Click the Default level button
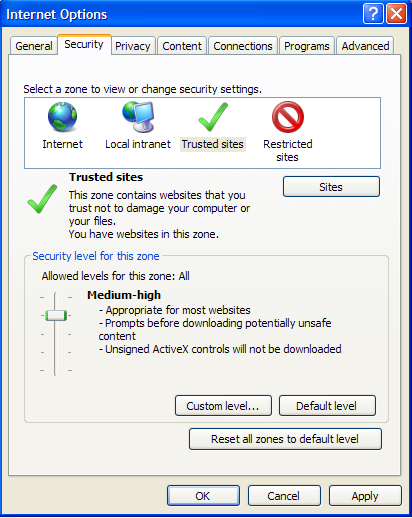This screenshot has height=518, width=412. tap(327, 406)
